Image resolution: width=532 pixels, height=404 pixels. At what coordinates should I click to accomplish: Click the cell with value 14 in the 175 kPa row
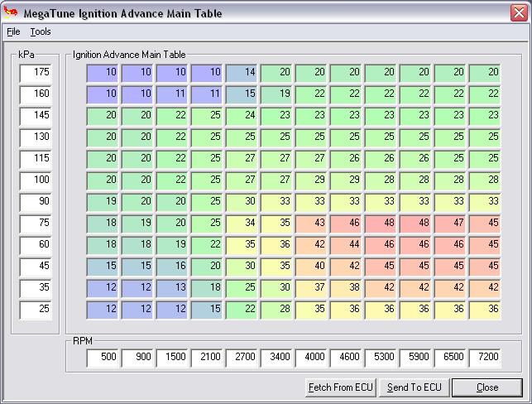click(x=242, y=73)
